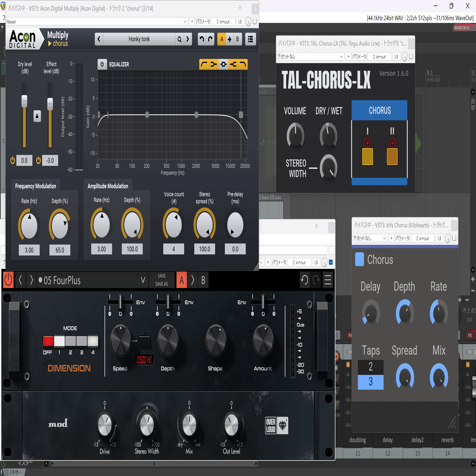Screen dimensions: 476x476
Task: Copy A settings to B in Multiply
Action: coord(230,39)
